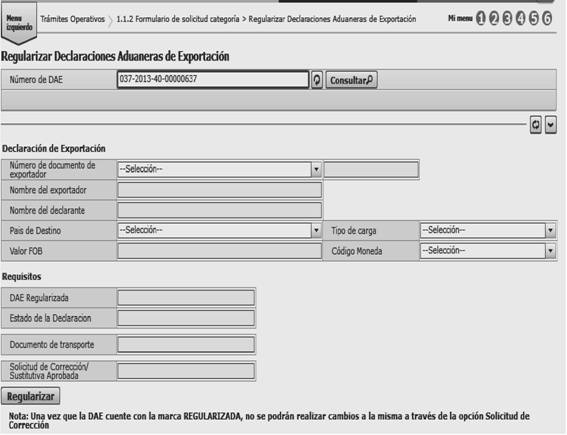Image resolution: width=567 pixels, height=435 pixels.
Task: Click the DAE Regularizada field
Action: (x=186, y=298)
